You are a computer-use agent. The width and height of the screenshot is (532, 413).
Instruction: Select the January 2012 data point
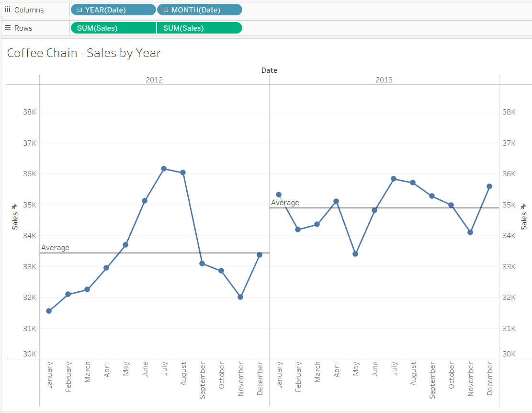[49, 311]
